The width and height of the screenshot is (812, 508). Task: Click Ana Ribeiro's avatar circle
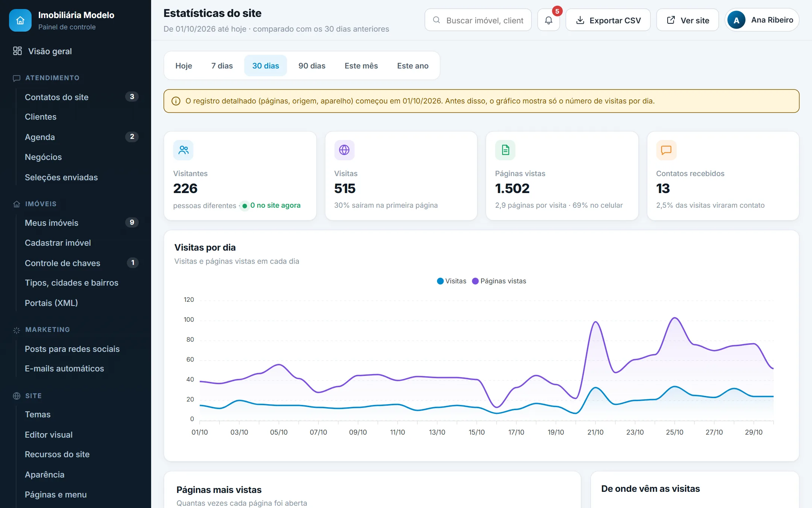(x=736, y=20)
